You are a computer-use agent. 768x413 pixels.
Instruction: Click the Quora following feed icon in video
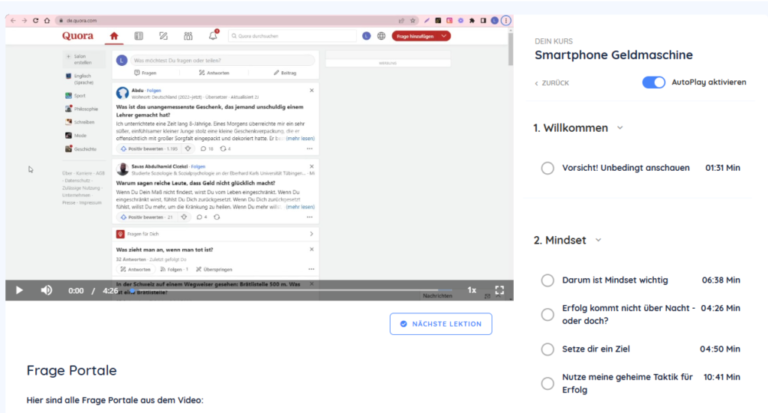(139, 36)
